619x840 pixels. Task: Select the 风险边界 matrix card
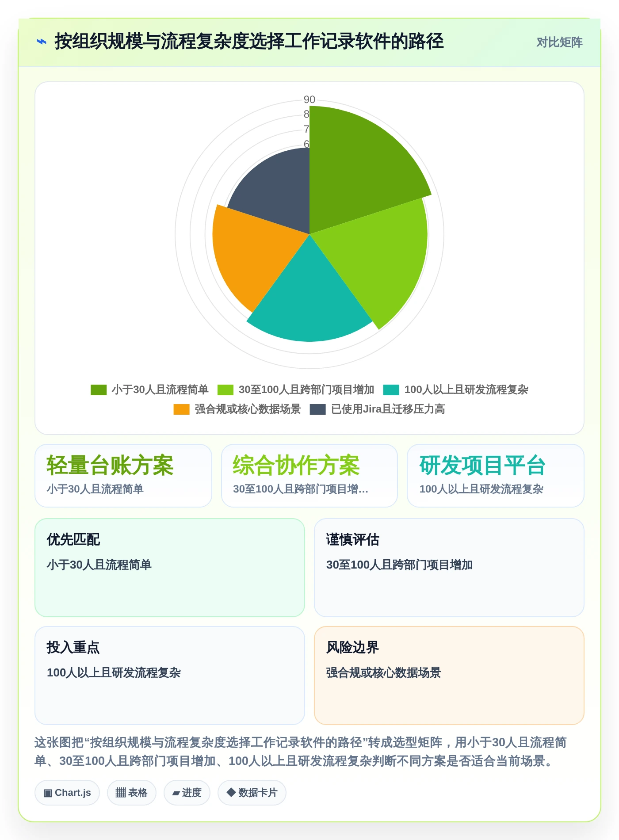click(x=449, y=676)
